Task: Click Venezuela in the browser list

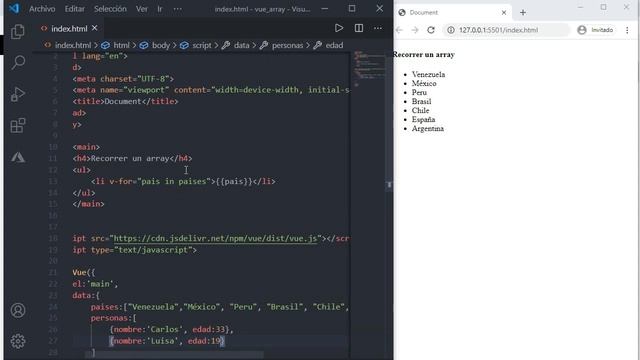Action: (x=428, y=74)
